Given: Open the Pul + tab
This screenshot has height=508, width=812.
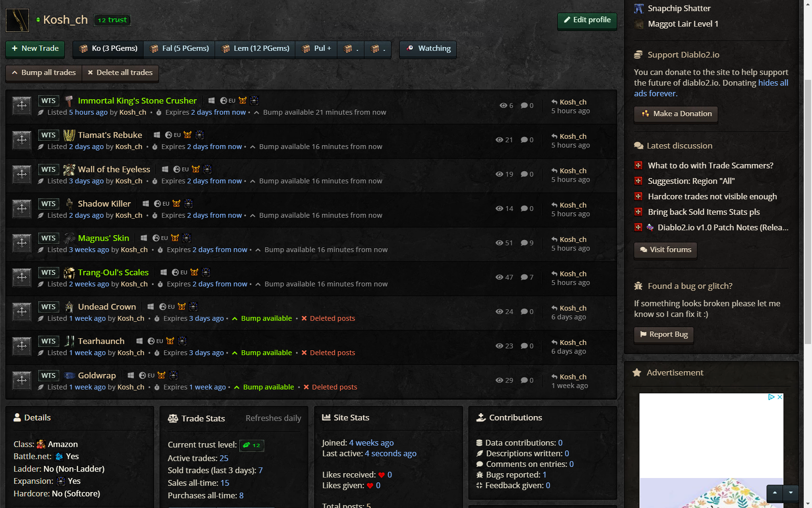Looking at the screenshot, I should click(x=317, y=48).
